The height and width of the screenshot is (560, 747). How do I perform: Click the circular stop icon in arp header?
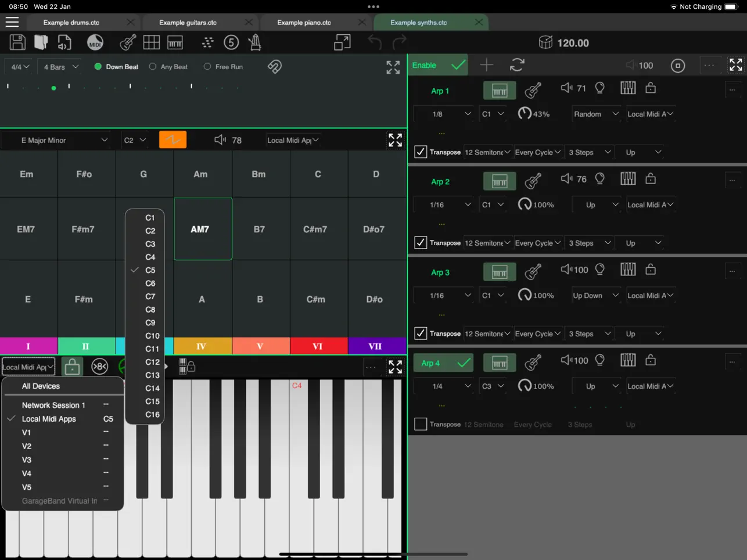678,66
